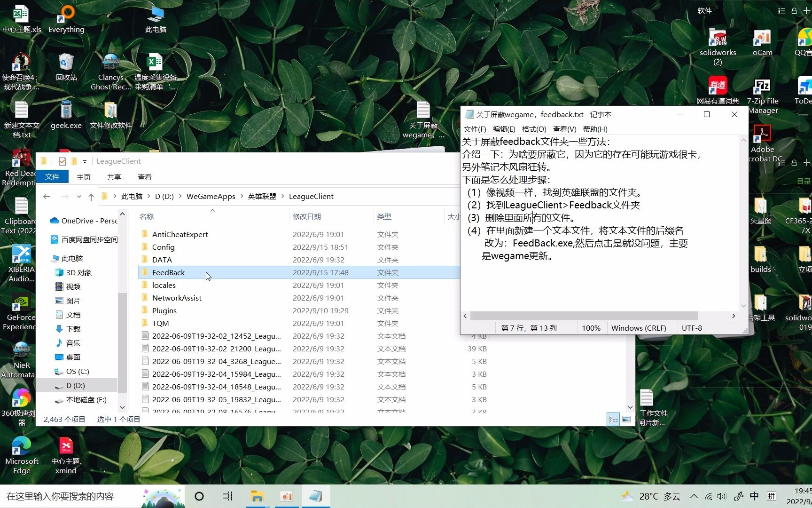The width and height of the screenshot is (812, 508).
Task: Open the 此电脑 desktop icon
Action: pyautogui.click(x=156, y=19)
